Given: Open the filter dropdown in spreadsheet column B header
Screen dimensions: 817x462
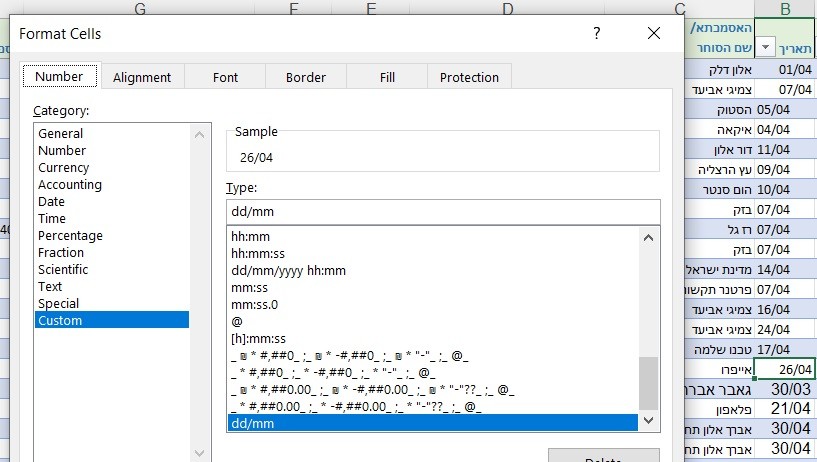Looking at the screenshot, I should click(765, 47).
